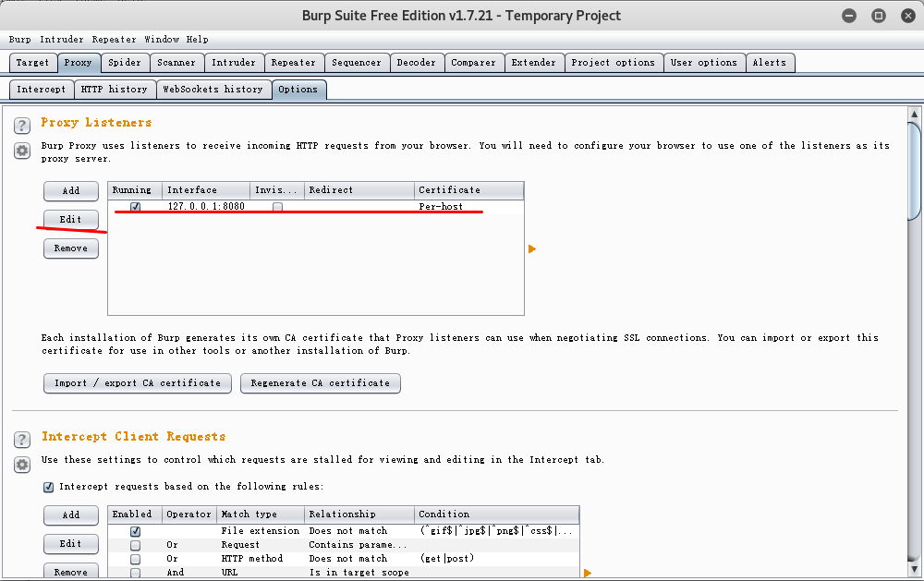
Task: Open the Intercept sub-tab
Action: tap(42, 90)
